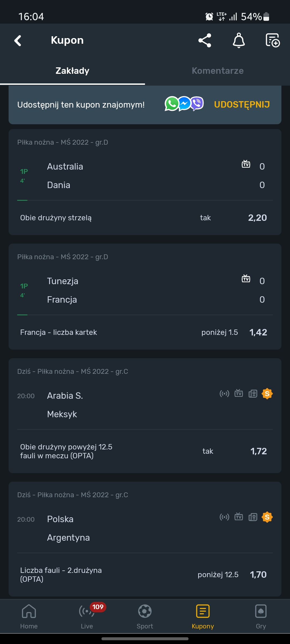This screenshot has height=644, width=290.
Task: Tap TV icon for Australia–Dania match
Action: tap(246, 164)
